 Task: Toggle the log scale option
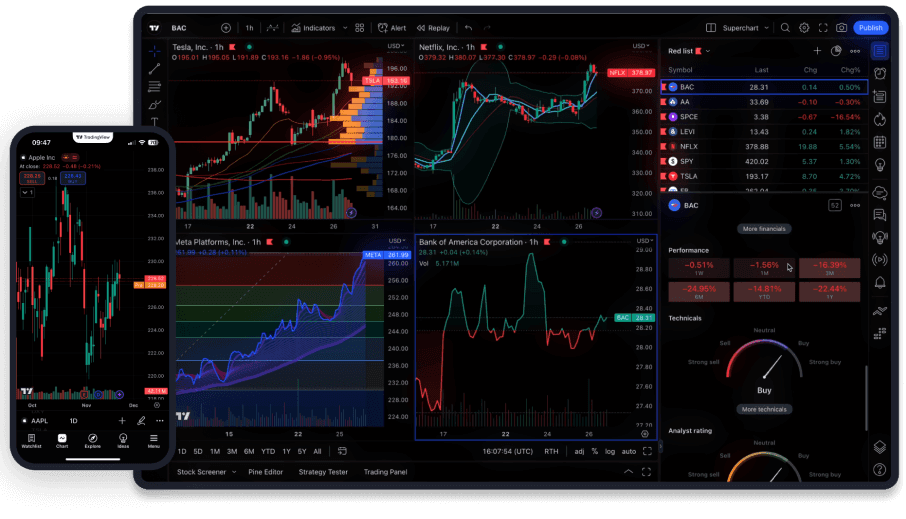[x=609, y=452]
